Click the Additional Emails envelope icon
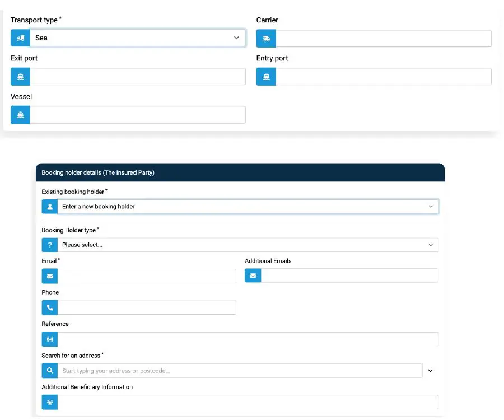Viewport: 504px width, 420px height. pos(253,276)
